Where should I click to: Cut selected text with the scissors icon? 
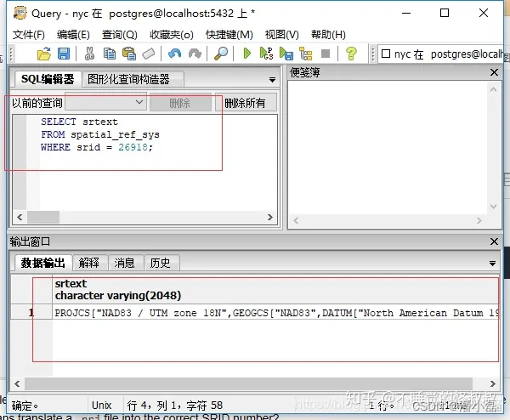coord(89,54)
